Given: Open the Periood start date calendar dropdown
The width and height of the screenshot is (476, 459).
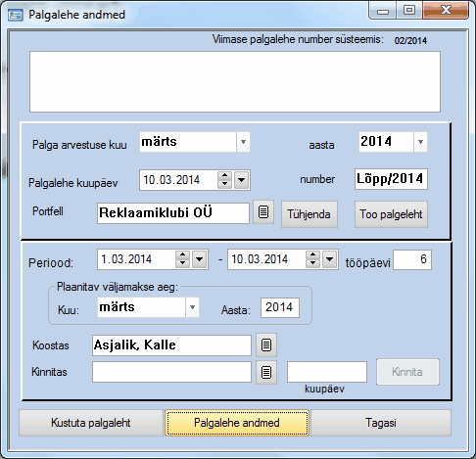Looking at the screenshot, I should point(200,259).
